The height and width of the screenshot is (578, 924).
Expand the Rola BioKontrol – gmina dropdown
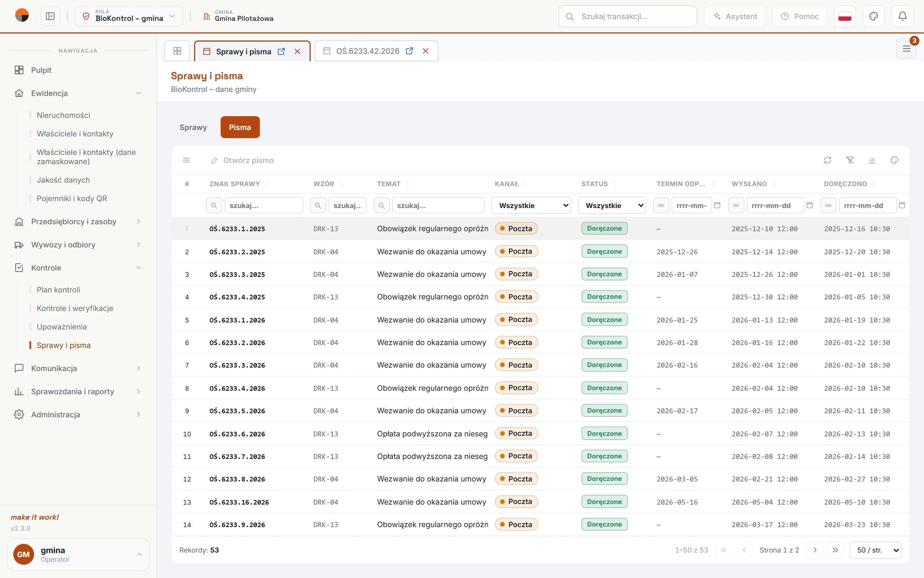[x=129, y=16]
